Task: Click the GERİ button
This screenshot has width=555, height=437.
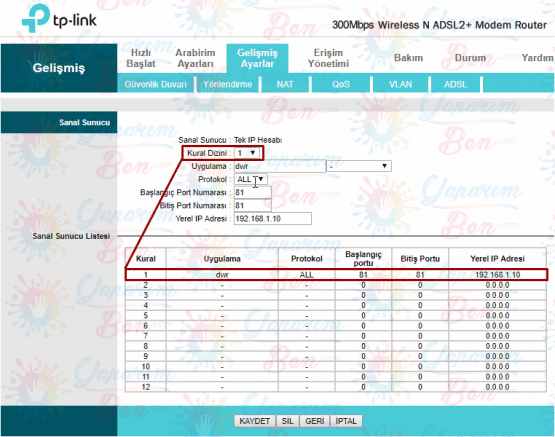Action: click(314, 421)
